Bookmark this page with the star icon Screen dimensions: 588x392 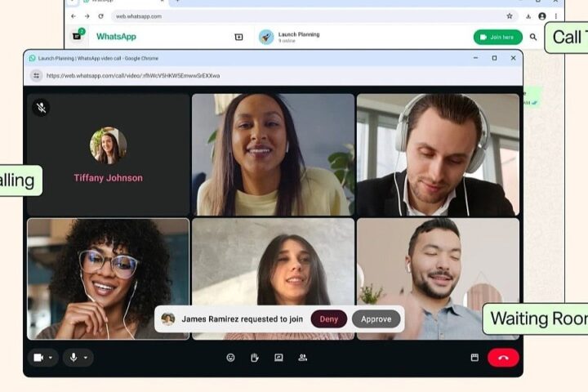click(x=510, y=16)
